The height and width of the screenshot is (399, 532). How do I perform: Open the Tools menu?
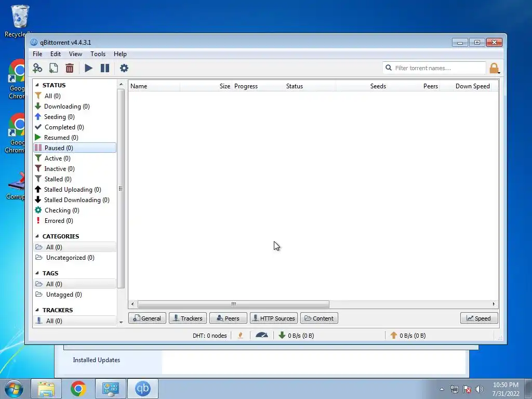(98, 54)
